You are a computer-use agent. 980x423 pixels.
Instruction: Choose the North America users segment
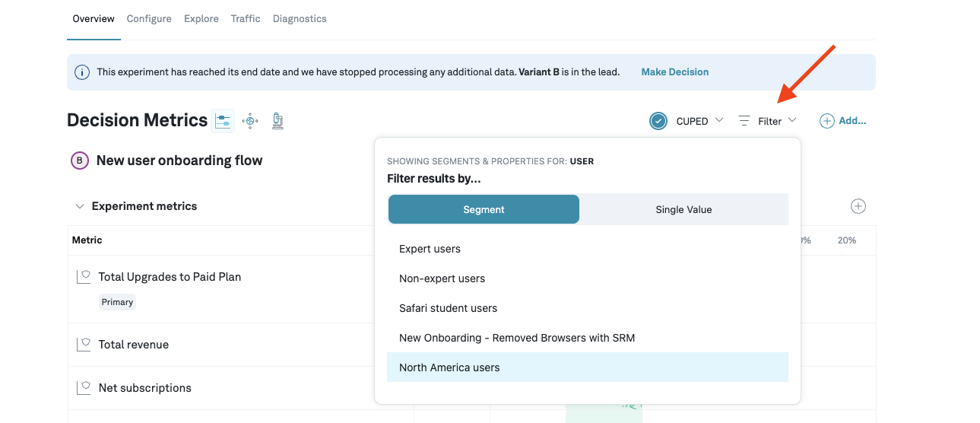(x=449, y=367)
